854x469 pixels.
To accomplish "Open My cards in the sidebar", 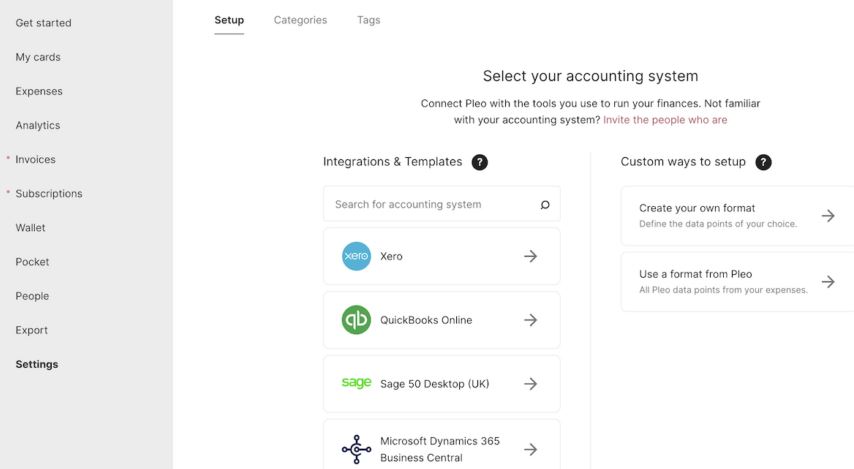I will click(x=38, y=57).
